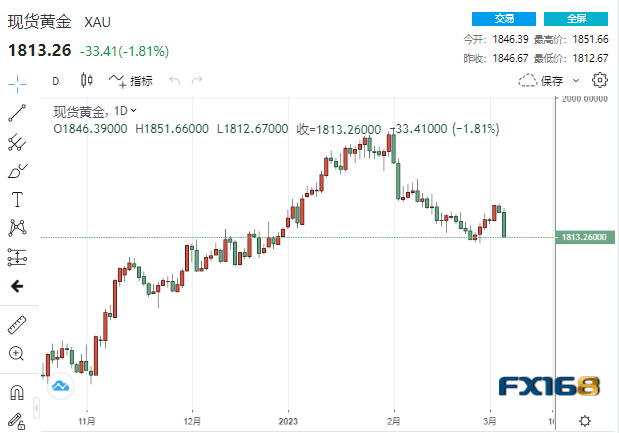Click the back arrow in left toolbar

(17, 286)
